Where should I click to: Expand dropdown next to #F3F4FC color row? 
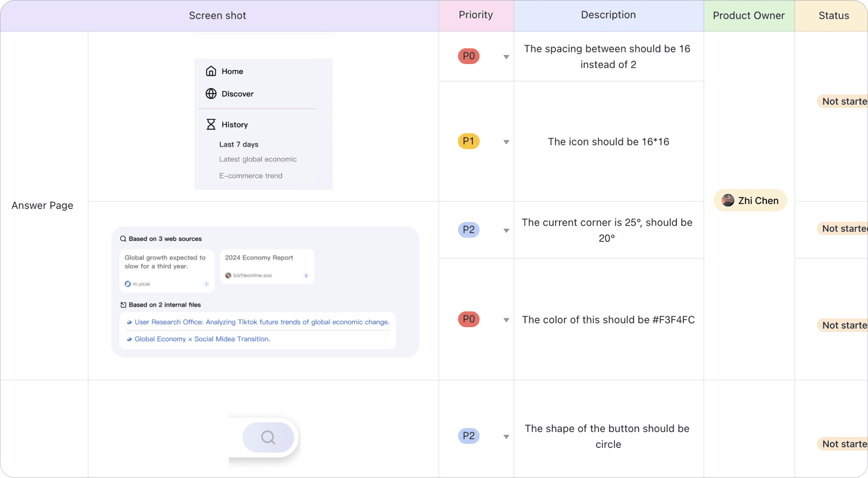[506, 320]
